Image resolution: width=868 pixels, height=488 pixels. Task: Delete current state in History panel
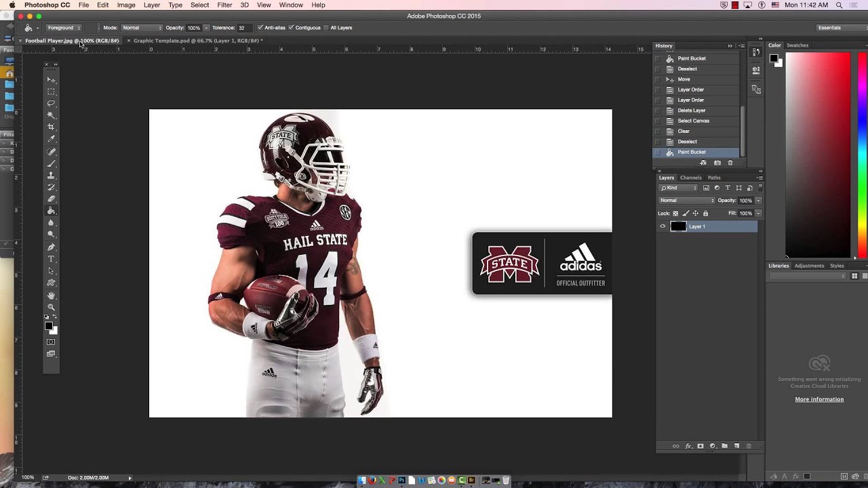[730, 163]
